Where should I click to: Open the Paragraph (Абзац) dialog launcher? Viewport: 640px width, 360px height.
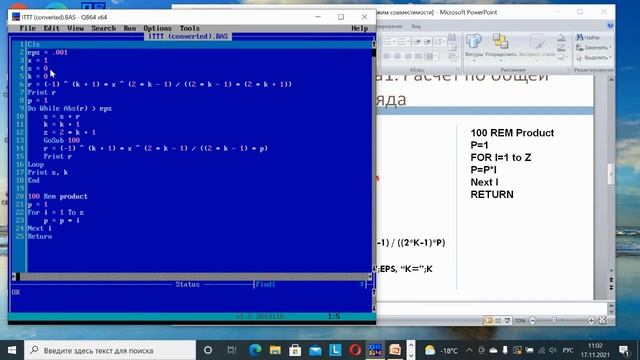[458, 70]
